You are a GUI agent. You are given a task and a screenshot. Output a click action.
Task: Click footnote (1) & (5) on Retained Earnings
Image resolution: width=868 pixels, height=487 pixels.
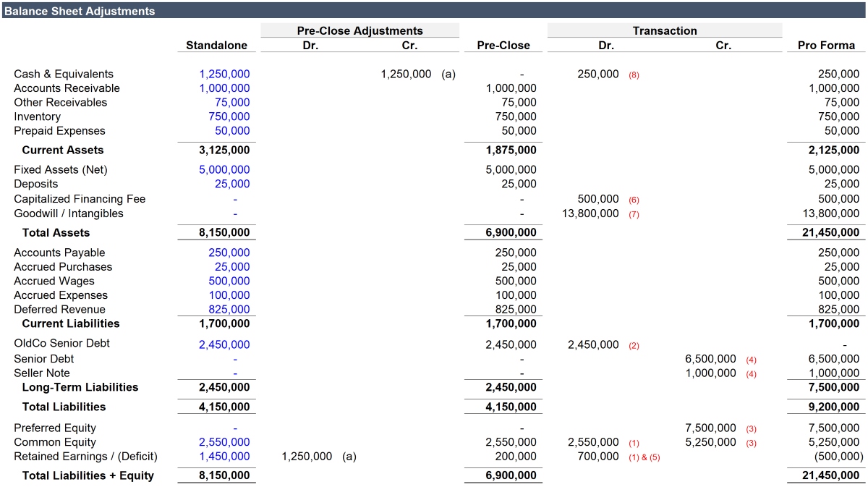coord(644,457)
